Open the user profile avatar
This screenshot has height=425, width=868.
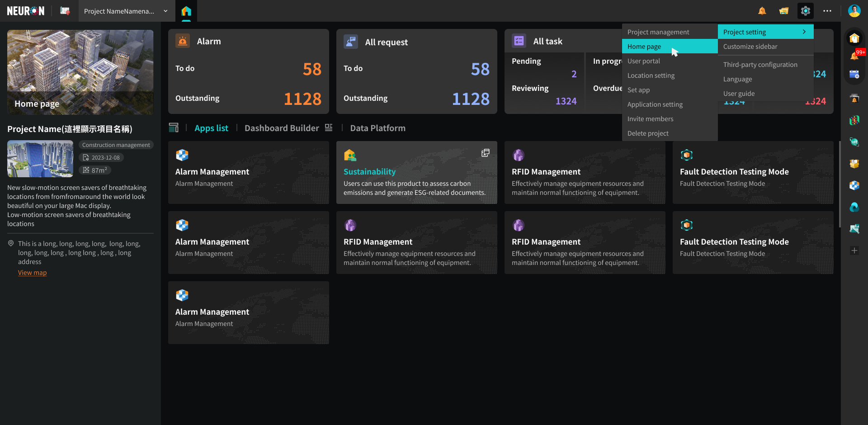pos(854,11)
